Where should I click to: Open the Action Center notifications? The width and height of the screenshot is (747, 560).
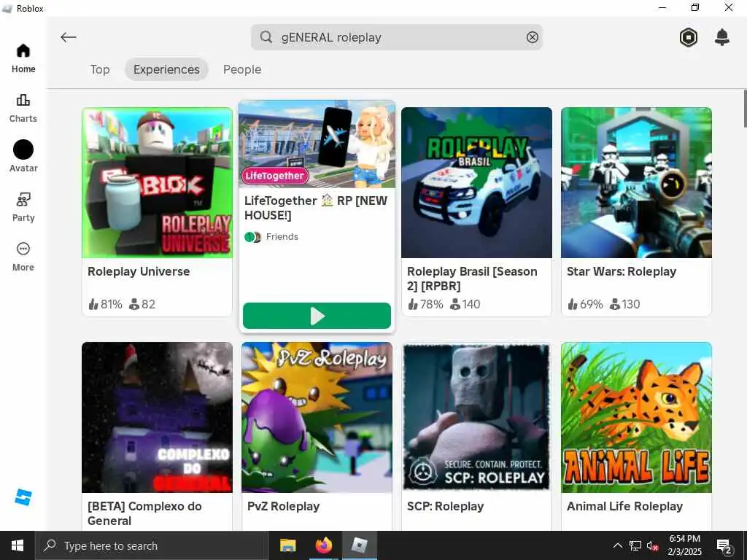coord(724,545)
